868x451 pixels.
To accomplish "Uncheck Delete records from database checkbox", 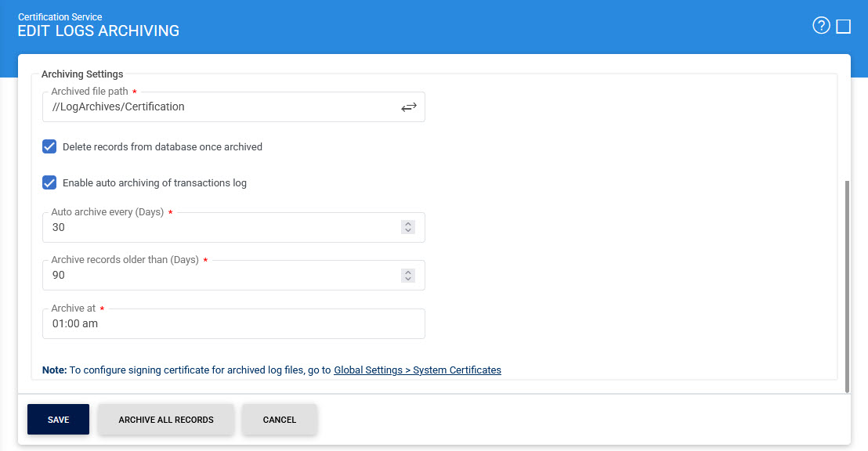I will 49,146.
